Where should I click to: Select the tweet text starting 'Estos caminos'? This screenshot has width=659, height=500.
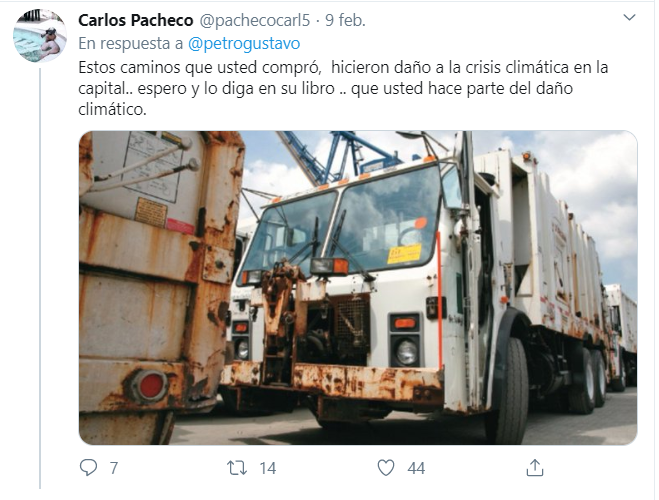pos(343,88)
